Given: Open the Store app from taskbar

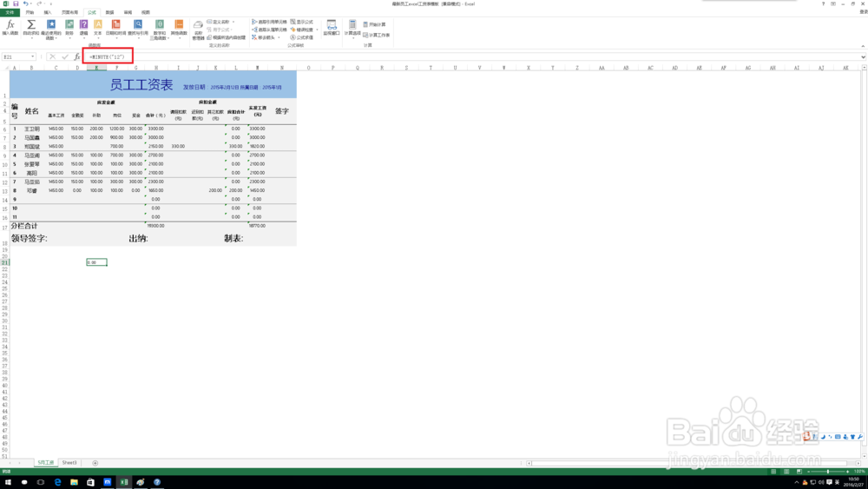Looking at the screenshot, I should [x=91, y=482].
